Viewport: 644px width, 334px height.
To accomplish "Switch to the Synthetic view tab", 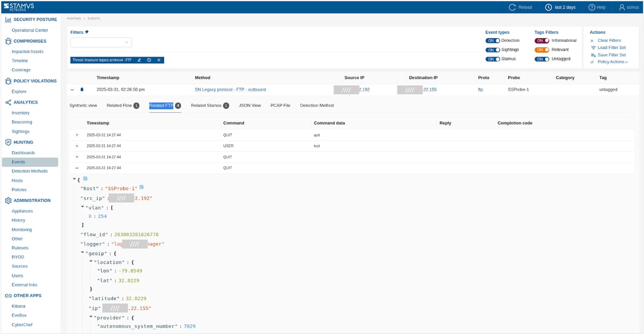I will [x=83, y=106].
